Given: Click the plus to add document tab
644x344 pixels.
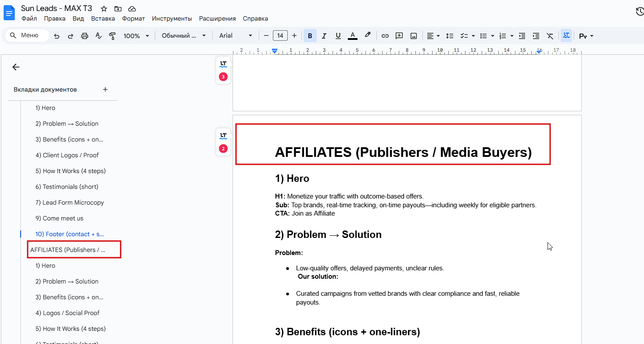Looking at the screenshot, I should [x=105, y=89].
